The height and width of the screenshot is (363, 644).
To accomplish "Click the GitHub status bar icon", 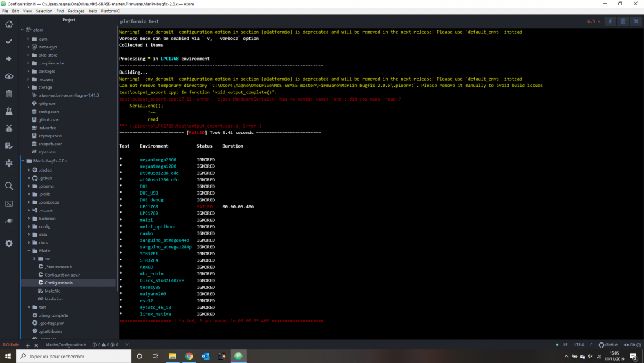I will point(609,345).
